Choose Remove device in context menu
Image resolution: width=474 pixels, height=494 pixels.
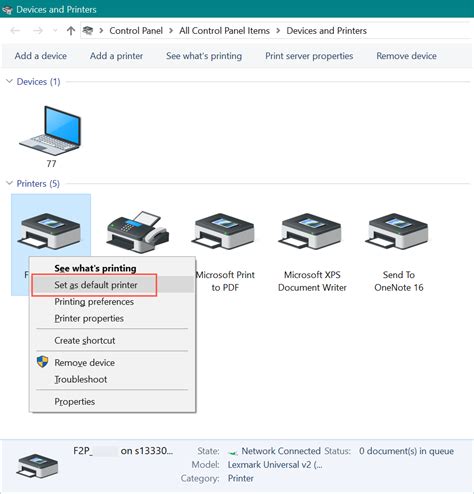click(112, 362)
